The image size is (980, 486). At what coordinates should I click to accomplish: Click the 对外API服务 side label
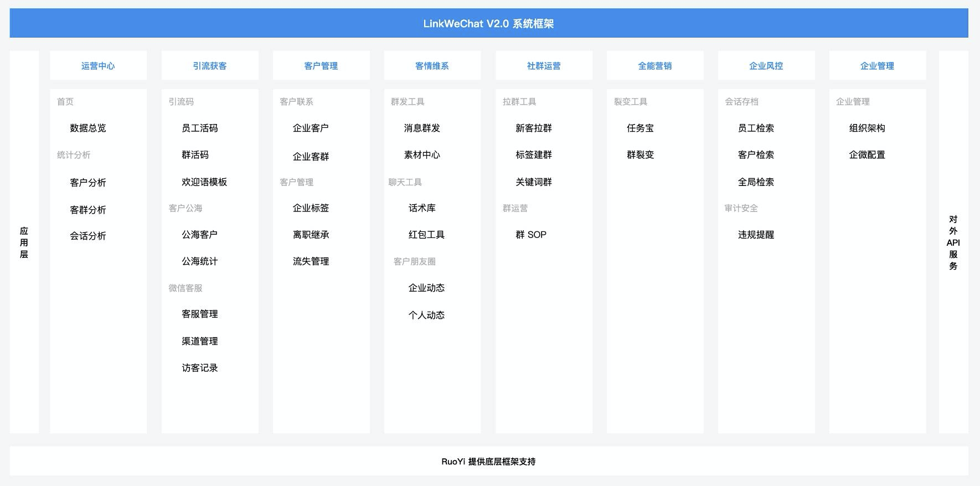953,242
